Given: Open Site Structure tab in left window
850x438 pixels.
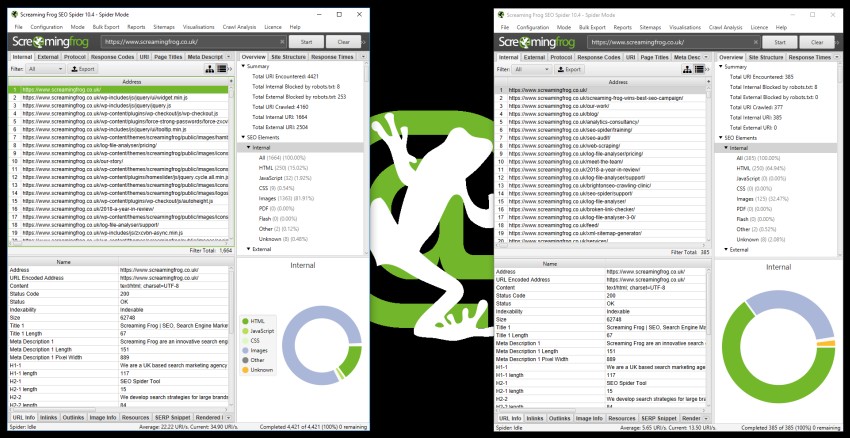Looking at the screenshot, I should 289,57.
